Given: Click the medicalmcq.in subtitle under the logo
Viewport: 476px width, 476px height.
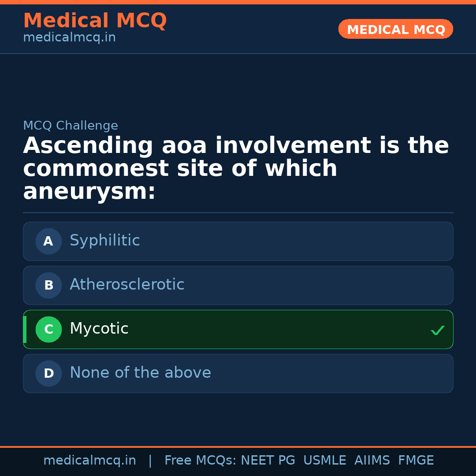Looking at the screenshot, I should coord(69,37).
